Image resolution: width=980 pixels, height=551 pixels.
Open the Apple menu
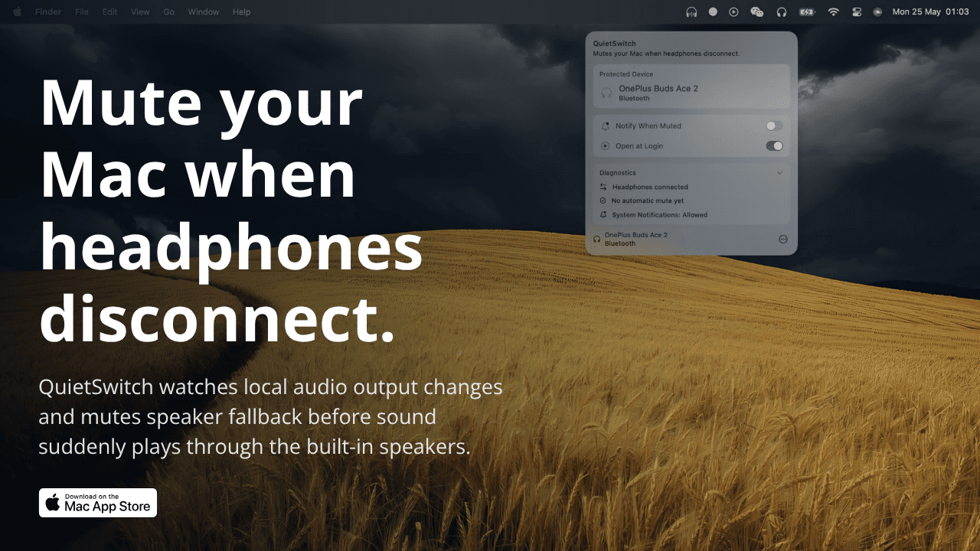17,12
